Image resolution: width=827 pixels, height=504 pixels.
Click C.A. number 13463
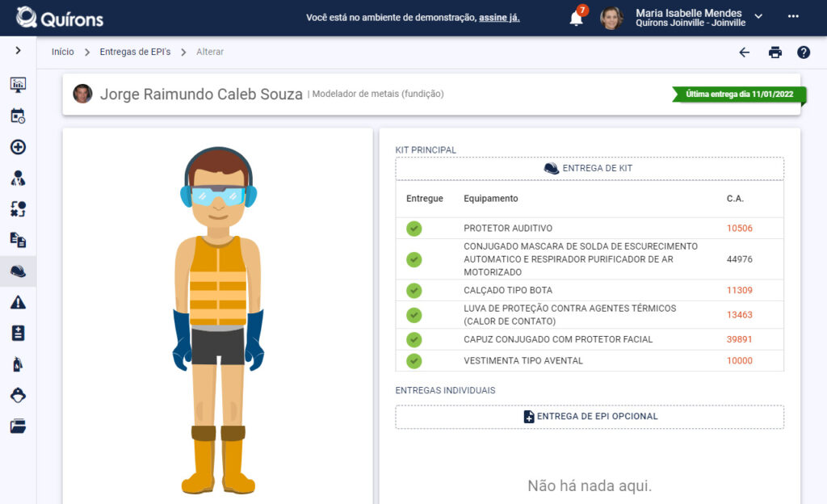(x=740, y=315)
